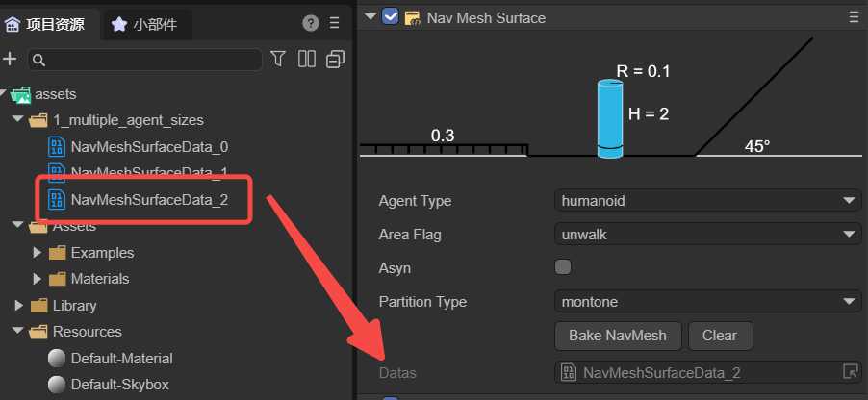Click the collapse-all folders icon
This screenshot has height=400, width=868.
click(x=336, y=60)
